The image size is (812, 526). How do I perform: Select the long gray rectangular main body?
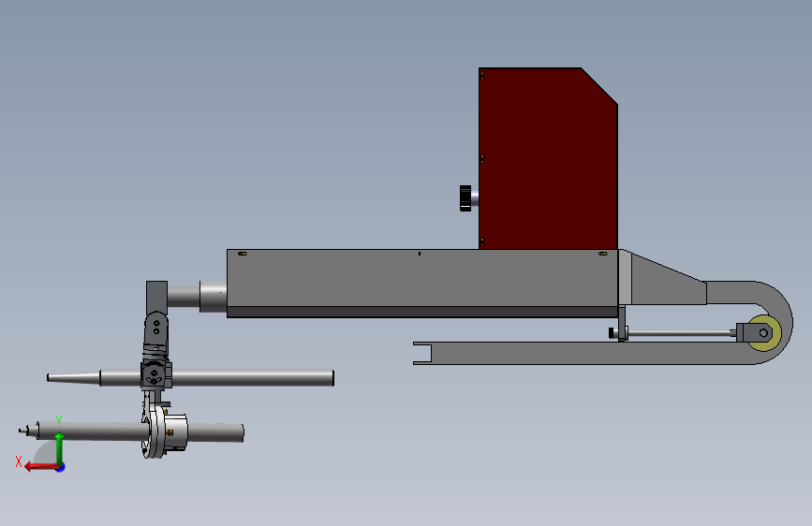click(422, 284)
